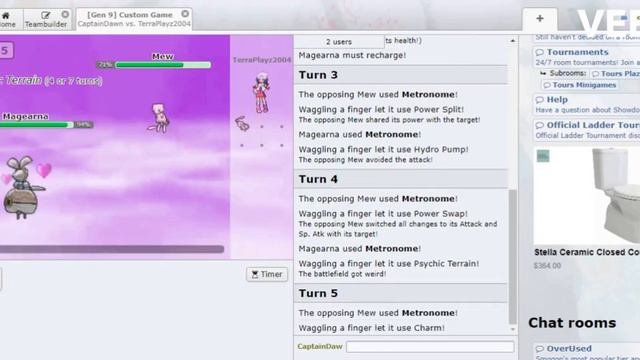Image resolution: width=640 pixels, height=360 pixels.
Task: Click the battle log scroll down arrow
Action: [513, 329]
